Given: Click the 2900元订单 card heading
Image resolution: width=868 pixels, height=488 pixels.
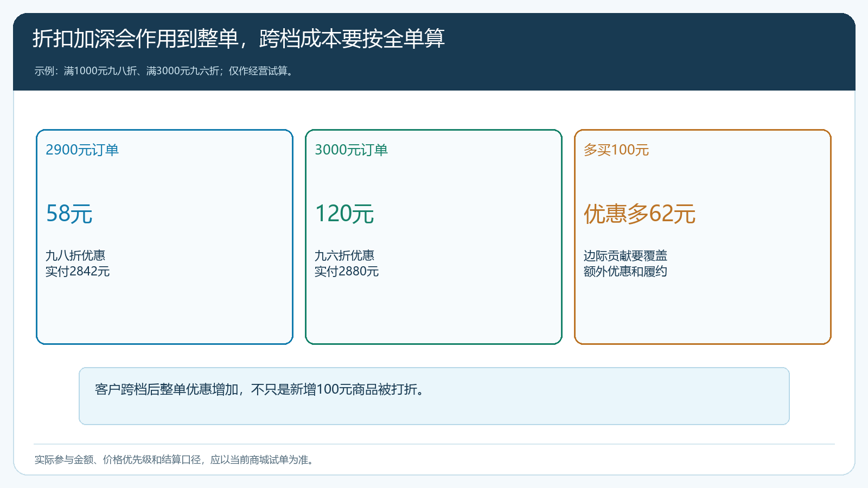Looking at the screenshot, I should click(82, 150).
